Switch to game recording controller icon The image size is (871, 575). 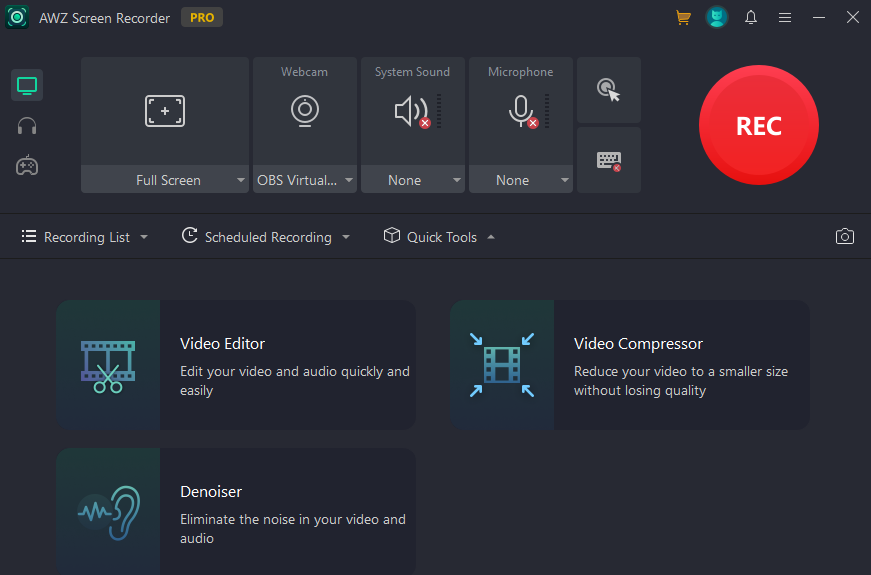click(x=27, y=166)
